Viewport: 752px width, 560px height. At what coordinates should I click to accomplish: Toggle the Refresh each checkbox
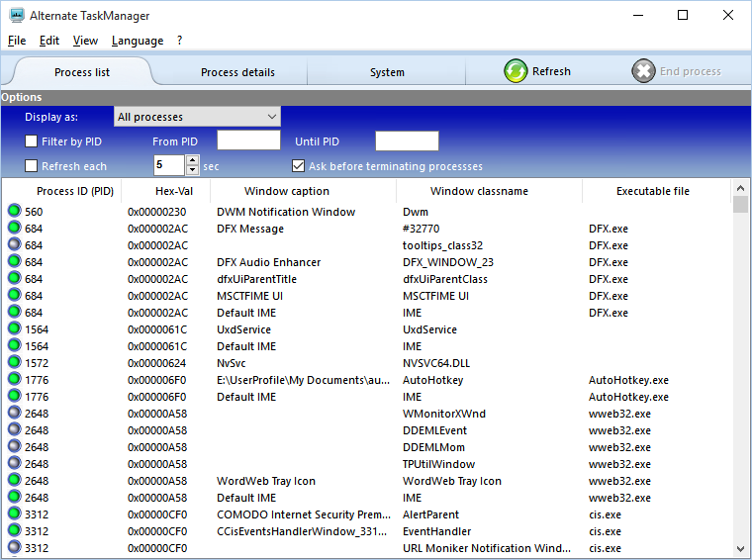coord(32,166)
